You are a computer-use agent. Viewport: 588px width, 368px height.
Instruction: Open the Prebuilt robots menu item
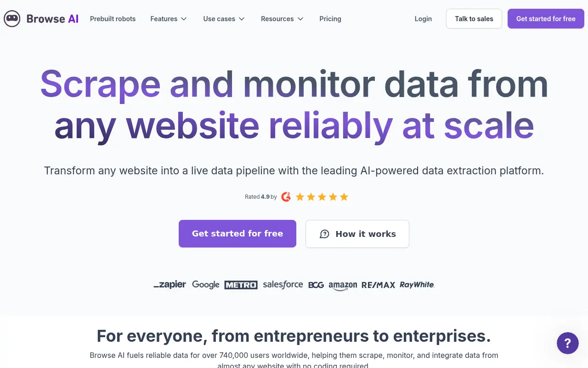[113, 19]
